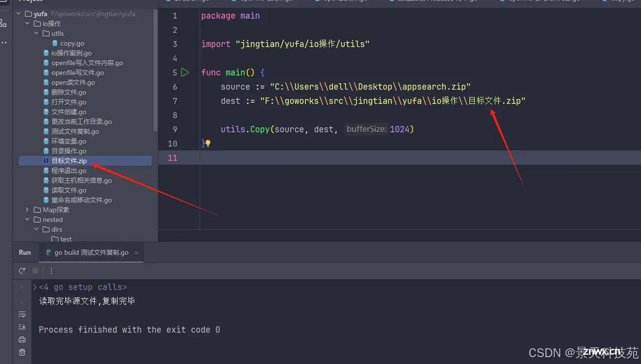Image resolution: width=641 pixels, height=364 pixels.
Task: Click 'Process finished with the exit code 0'
Action: pos(129,330)
